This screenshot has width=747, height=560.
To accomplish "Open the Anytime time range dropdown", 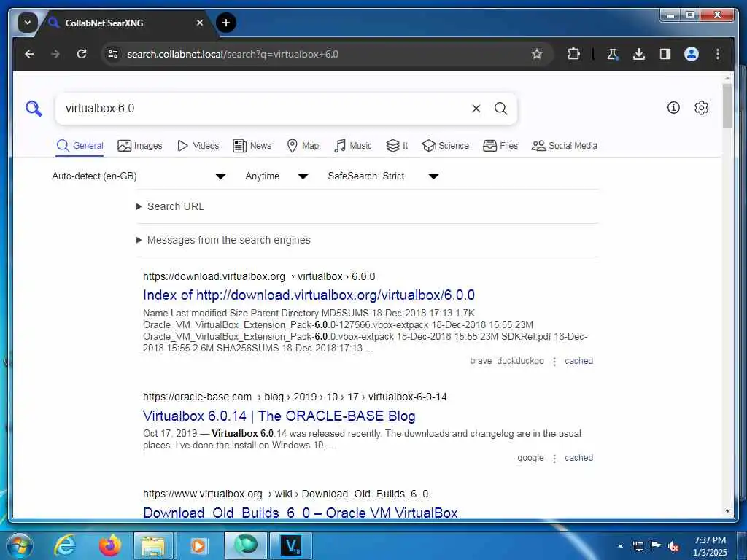I will (276, 176).
